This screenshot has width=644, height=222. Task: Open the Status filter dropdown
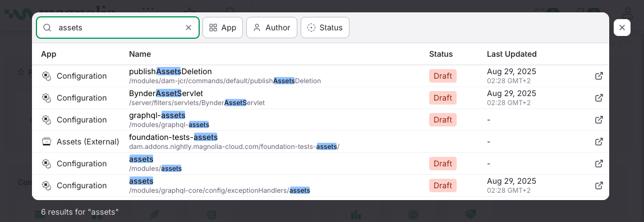325,28
